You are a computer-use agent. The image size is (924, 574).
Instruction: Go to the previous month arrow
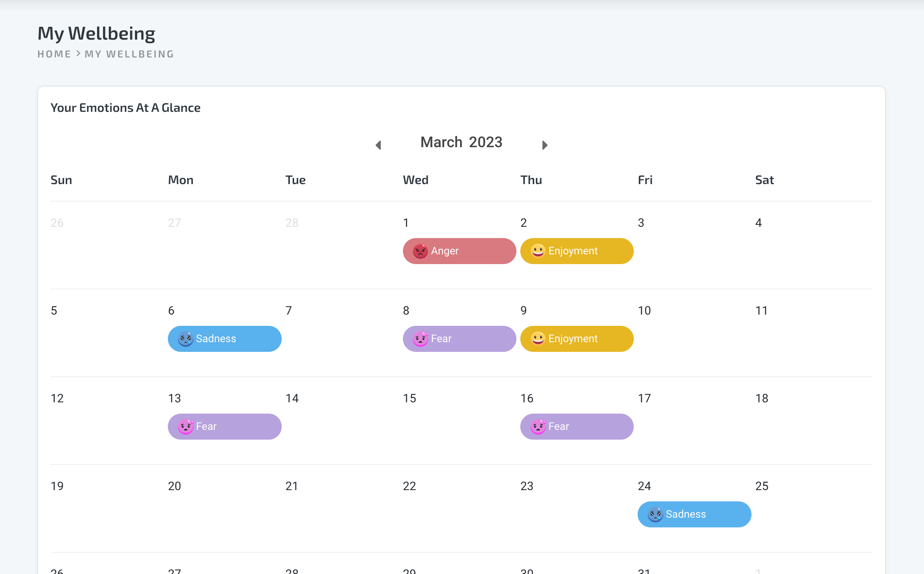(x=378, y=145)
